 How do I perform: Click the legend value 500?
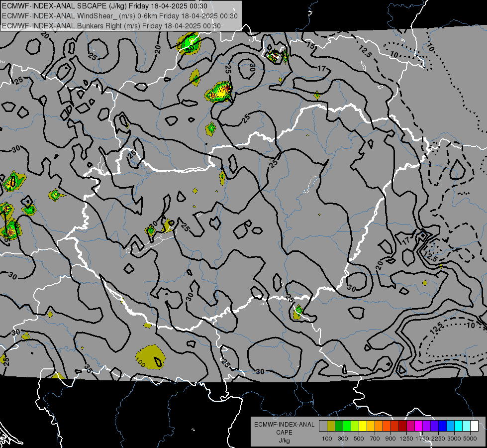point(359,439)
